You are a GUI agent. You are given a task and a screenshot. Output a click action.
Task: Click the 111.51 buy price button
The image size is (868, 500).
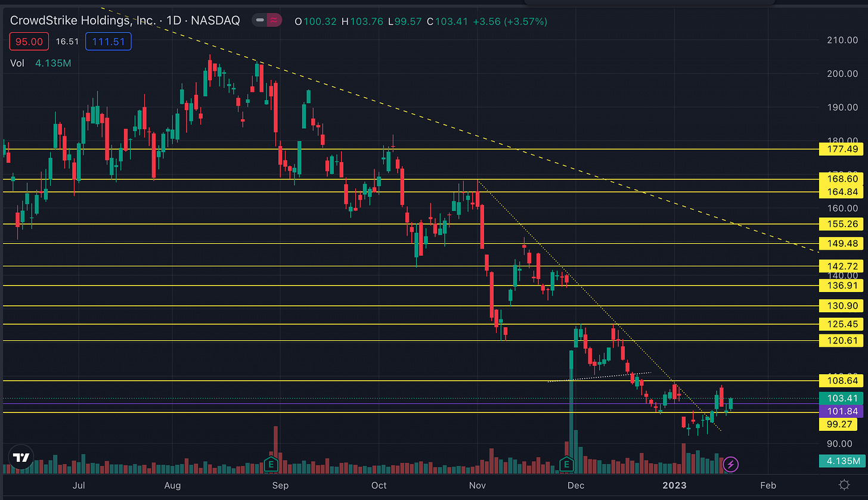(108, 42)
